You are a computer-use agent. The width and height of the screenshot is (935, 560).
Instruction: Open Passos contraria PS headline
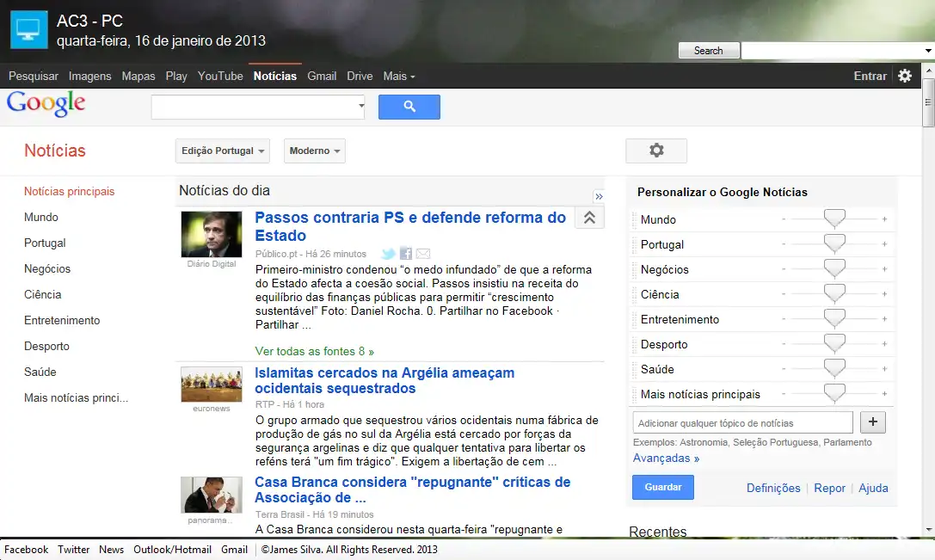click(410, 226)
